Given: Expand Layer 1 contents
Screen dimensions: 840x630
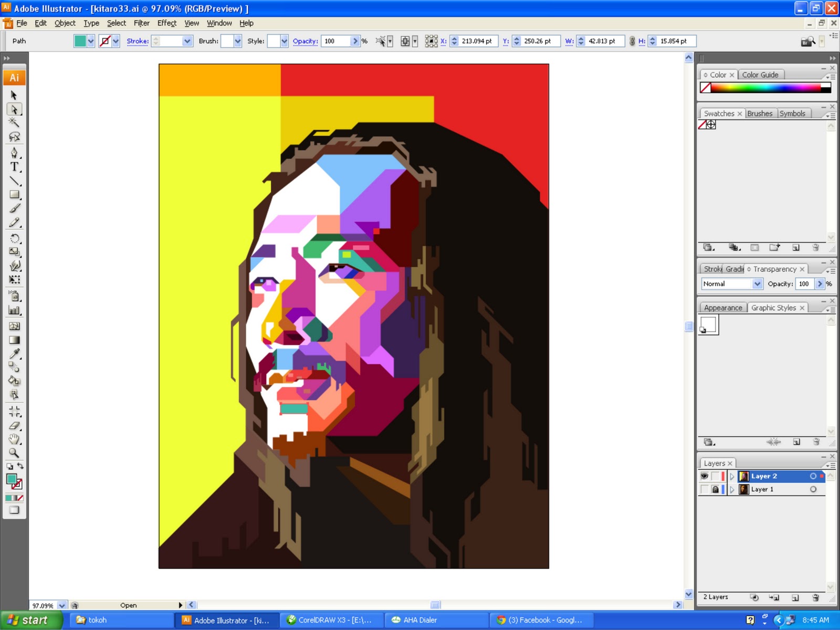Looking at the screenshot, I should coord(732,489).
